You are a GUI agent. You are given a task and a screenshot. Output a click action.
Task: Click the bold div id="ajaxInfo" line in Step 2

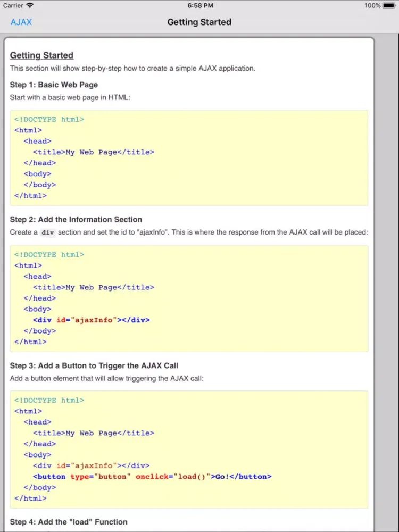click(91, 320)
